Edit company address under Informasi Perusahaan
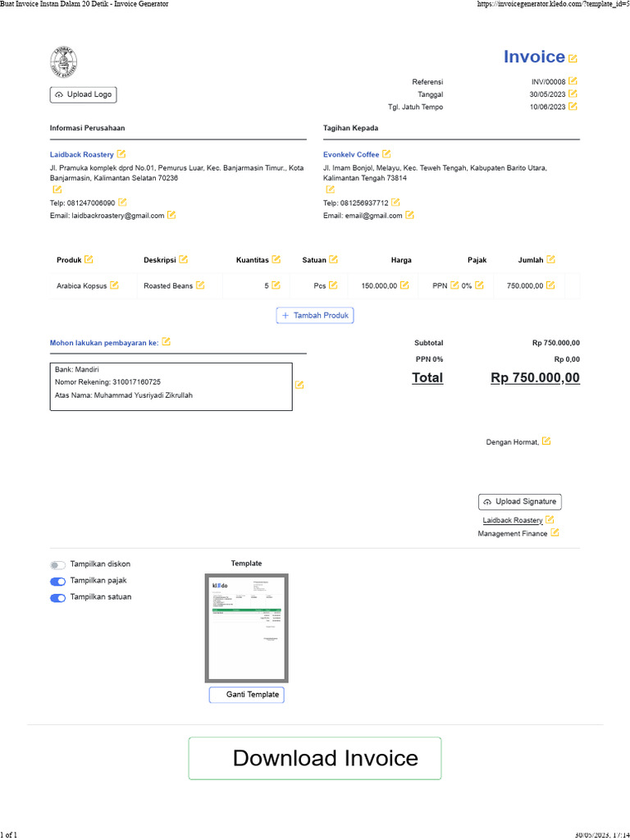Image resolution: width=630 pixels, height=840 pixels. point(57,189)
